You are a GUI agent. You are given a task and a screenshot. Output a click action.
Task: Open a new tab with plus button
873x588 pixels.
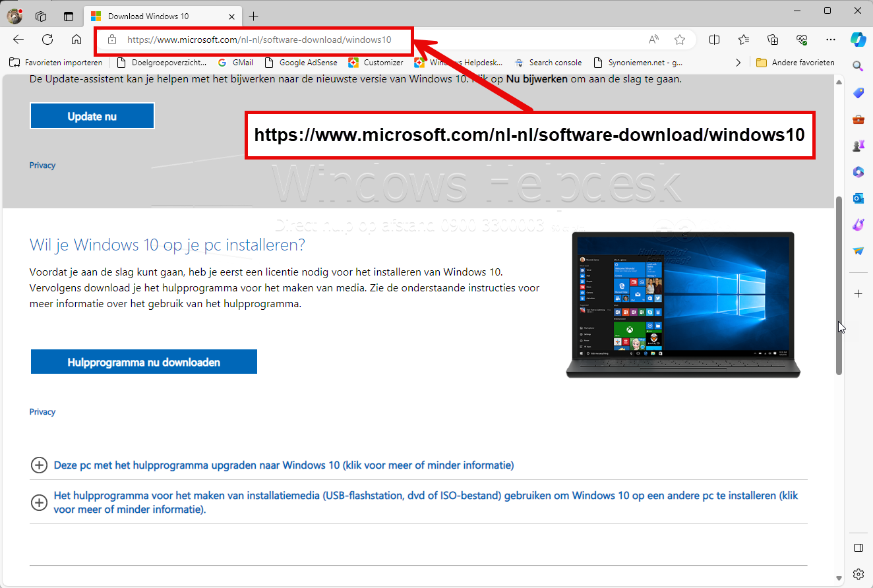(x=253, y=16)
